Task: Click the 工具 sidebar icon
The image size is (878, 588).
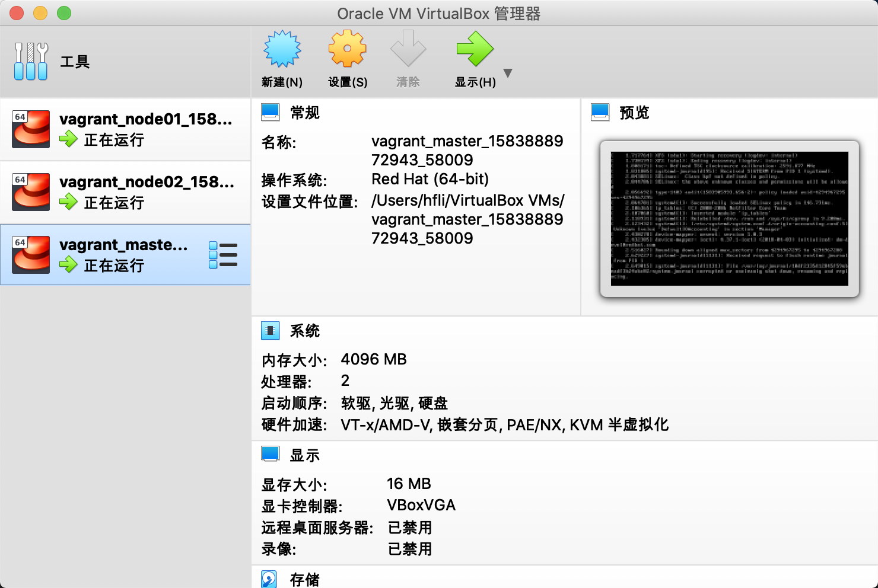Action: (30, 60)
